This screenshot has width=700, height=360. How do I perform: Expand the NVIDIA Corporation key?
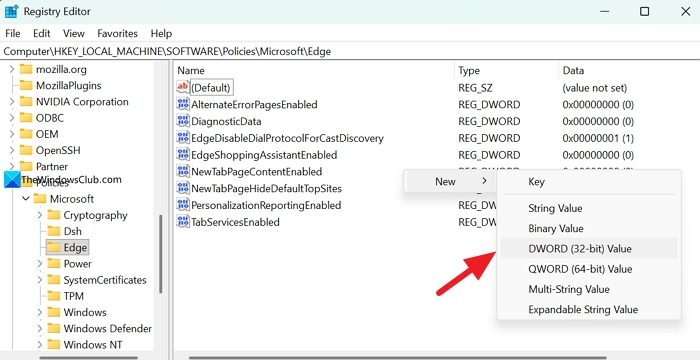tap(12, 102)
